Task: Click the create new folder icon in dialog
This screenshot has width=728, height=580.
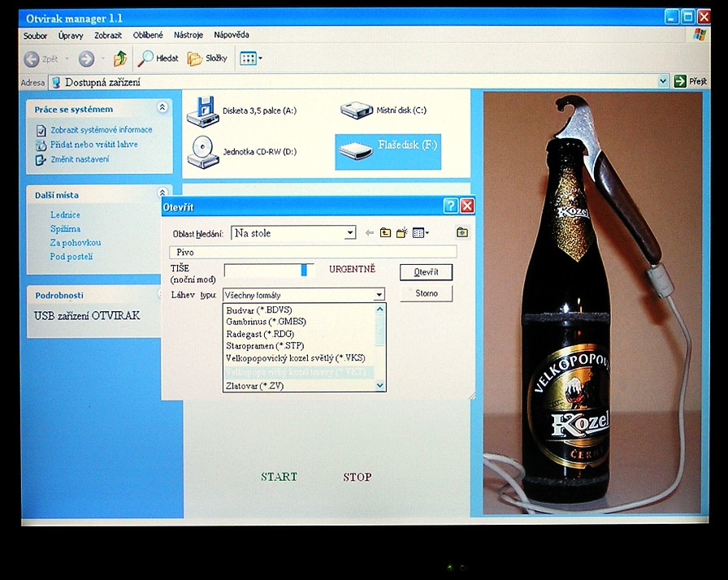Action: [x=401, y=233]
